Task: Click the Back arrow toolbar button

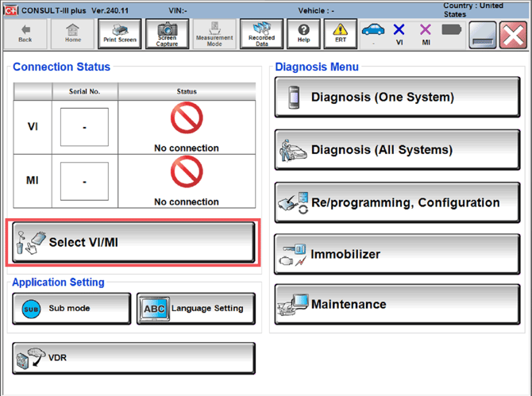Action: click(x=25, y=33)
